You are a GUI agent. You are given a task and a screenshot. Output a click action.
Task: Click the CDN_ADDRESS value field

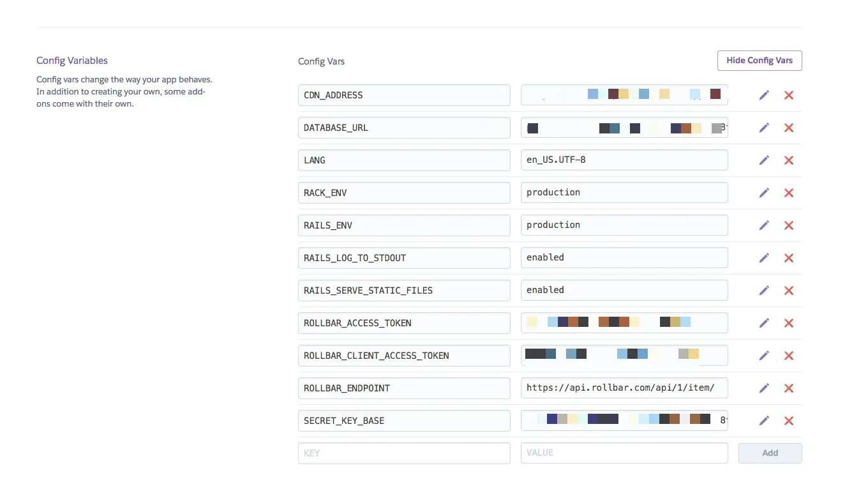click(624, 95)
